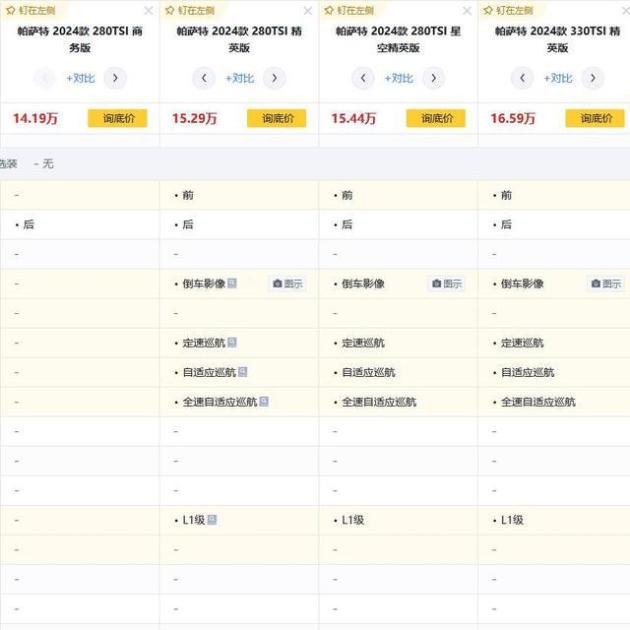Screen dimensions: 630x630
Task: Click next arrow in 280TSI 商务版 column
Action: (x=115, y=78)
